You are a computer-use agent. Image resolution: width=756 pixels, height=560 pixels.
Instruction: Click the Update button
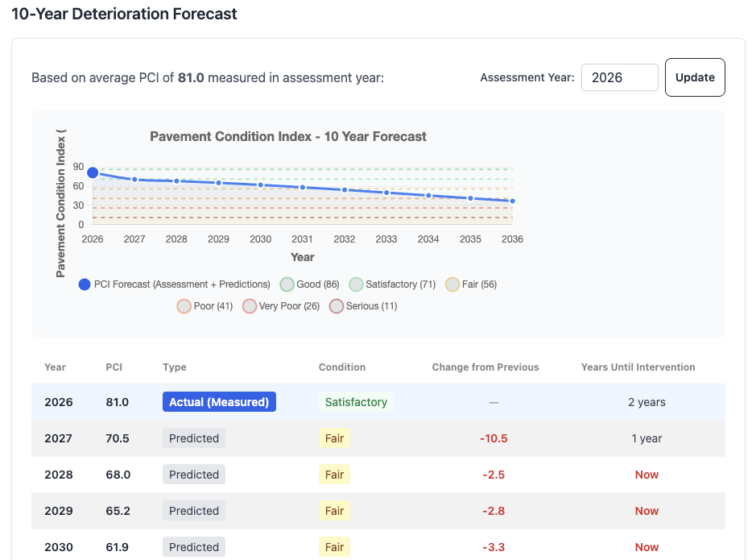pyautogui.click(x=695, y=77)
